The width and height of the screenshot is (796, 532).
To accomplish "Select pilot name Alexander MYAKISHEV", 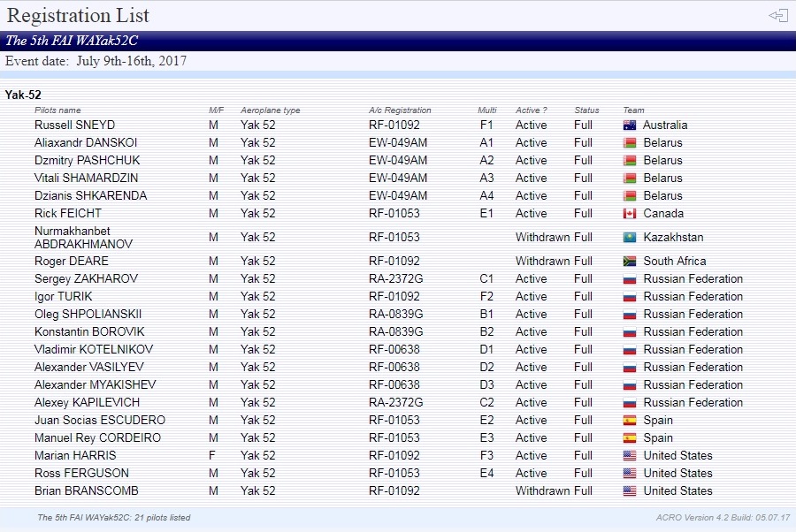I will tap(96, 385).
